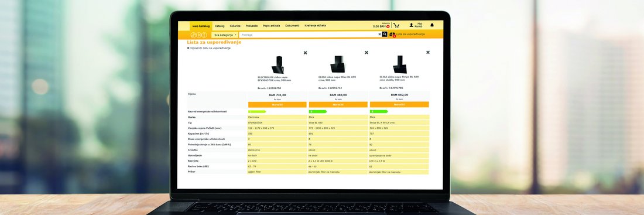This screenshot has width=644, height=215.
Task: Open the Poduzeće menu
Action: click(252, 26)
